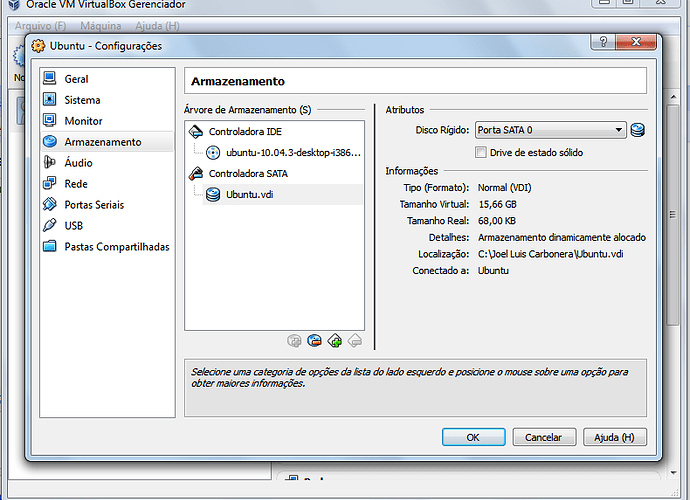Click the scrollbar up arrow in Gerenciador

(x=673, y=96)
